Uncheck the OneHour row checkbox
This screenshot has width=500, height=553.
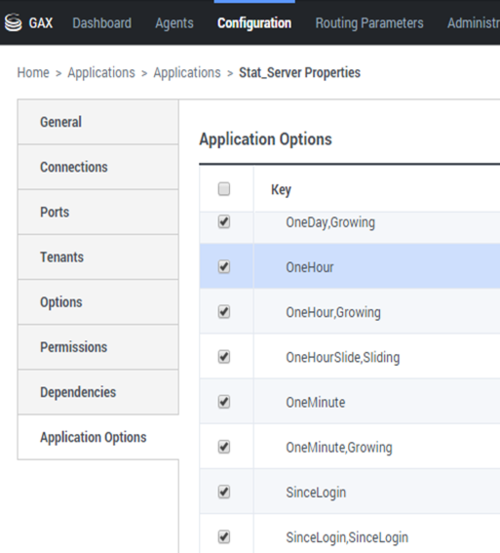pyautogui.click(x=224, y=267)
